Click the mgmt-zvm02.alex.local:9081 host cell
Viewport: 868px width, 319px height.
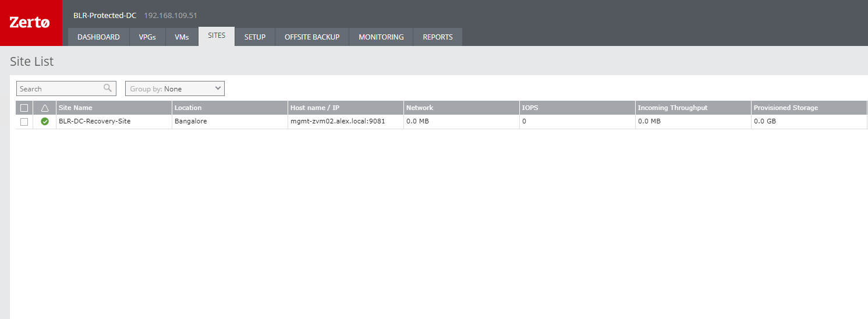tap(337, 122)
